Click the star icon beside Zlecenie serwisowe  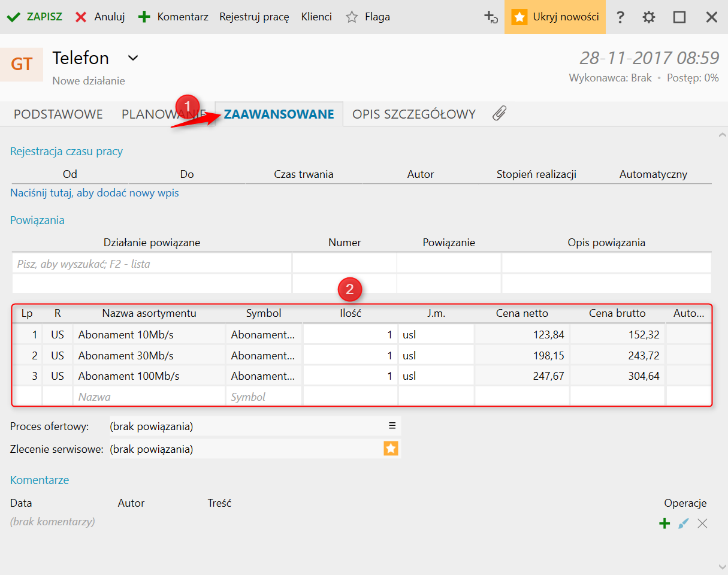(x=391, y=449)
